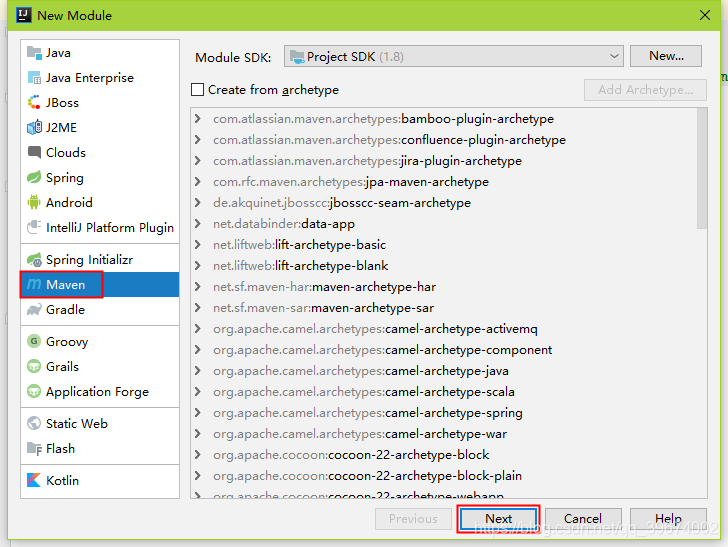This screenshot has width=728, height=547.
Task: Click the Next button
Action: tap(498, 519)
